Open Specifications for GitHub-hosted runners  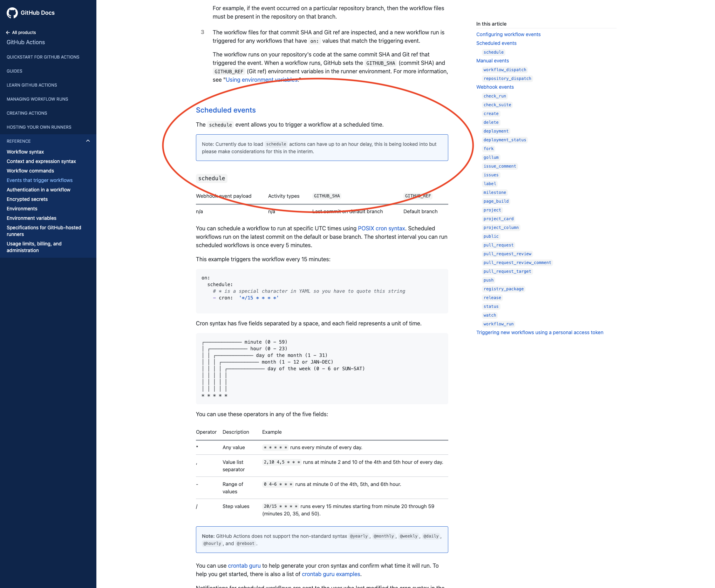click(44, 231)
